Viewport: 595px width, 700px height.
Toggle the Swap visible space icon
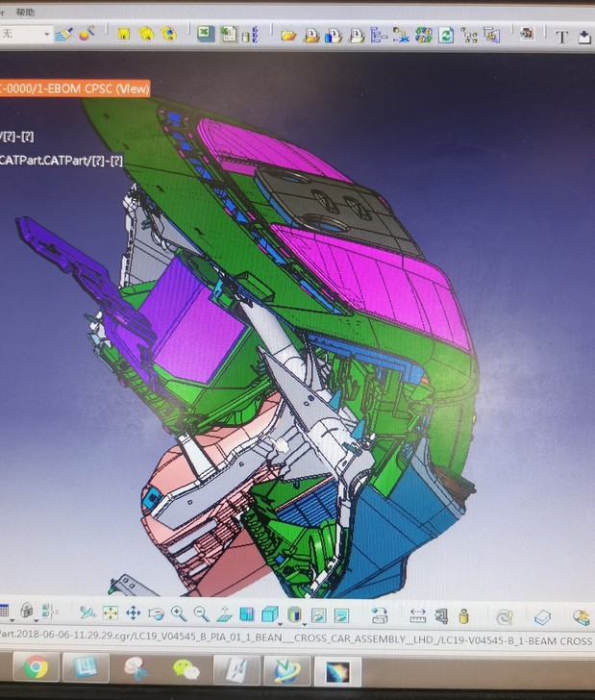point(341,613)
